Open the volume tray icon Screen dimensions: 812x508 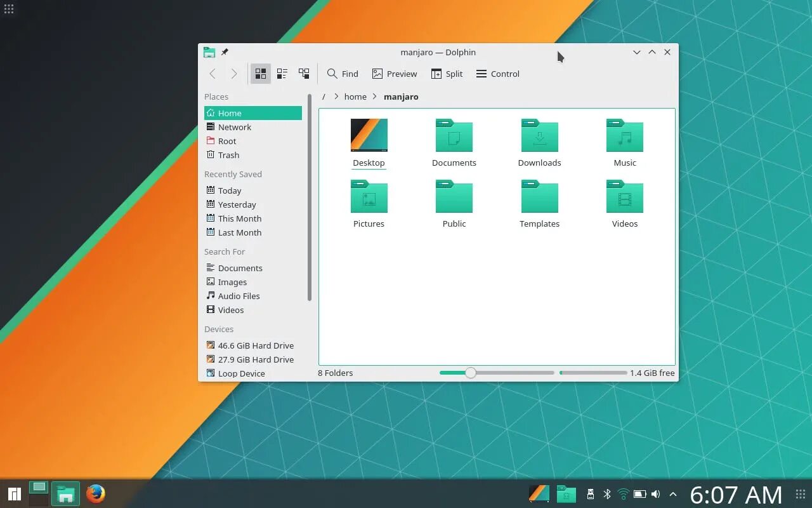655,494
